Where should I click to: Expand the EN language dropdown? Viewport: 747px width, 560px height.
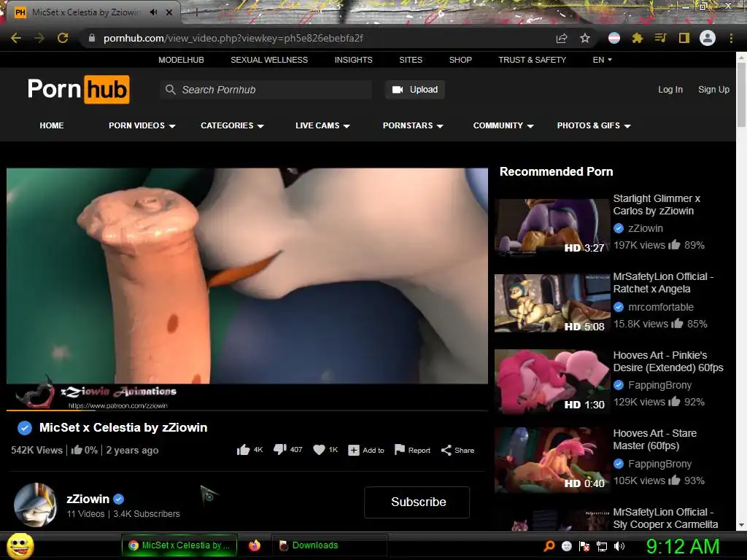[x=602, y=60]
